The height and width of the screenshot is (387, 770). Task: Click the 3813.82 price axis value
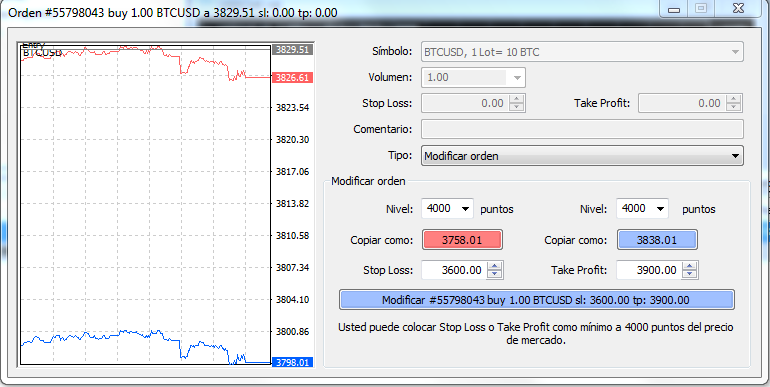click(292, 203)
